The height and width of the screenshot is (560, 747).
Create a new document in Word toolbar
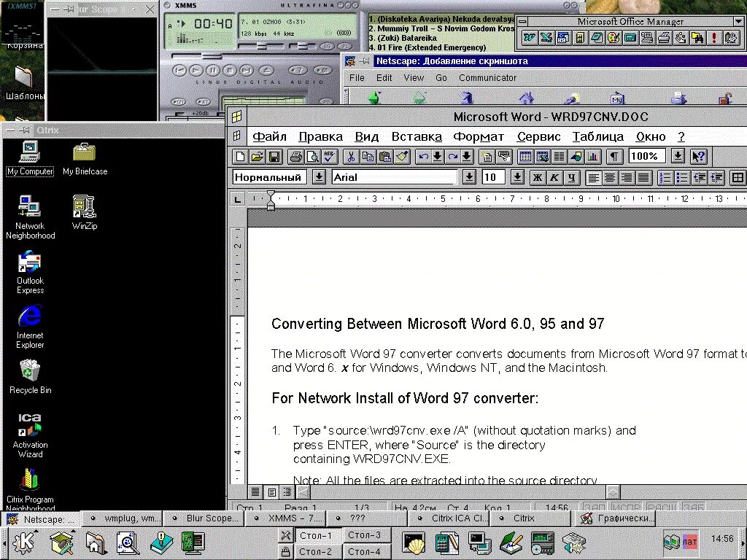(241, 156)
